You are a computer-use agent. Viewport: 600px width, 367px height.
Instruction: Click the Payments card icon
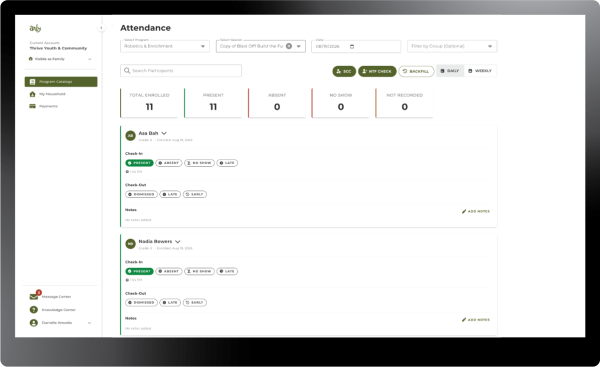click(x=33, y=106)
